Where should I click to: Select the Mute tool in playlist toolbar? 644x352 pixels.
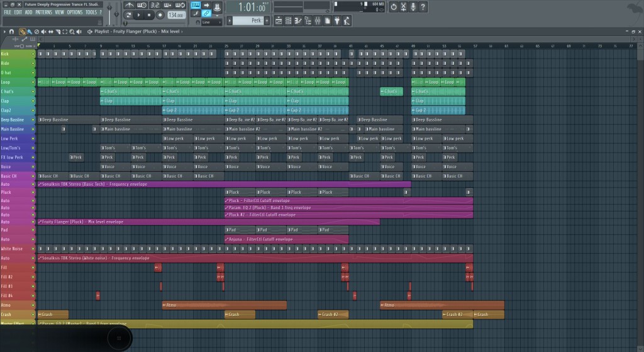tap(43, 31)
